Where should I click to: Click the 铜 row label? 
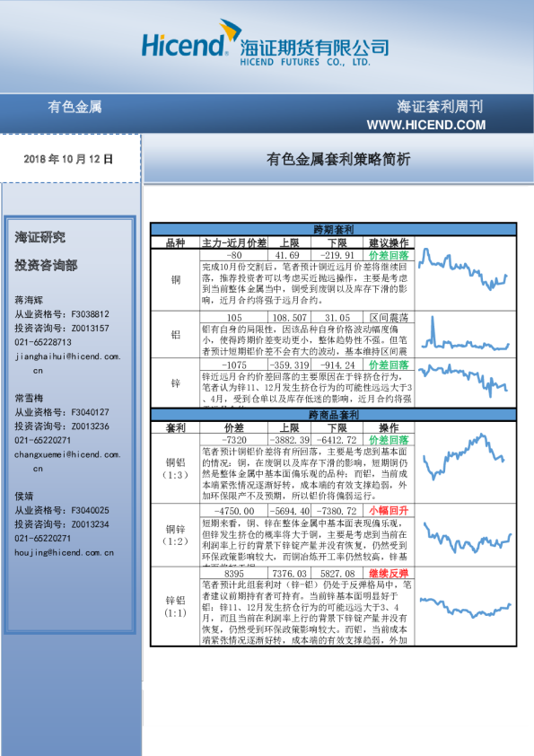coord(176,279)
